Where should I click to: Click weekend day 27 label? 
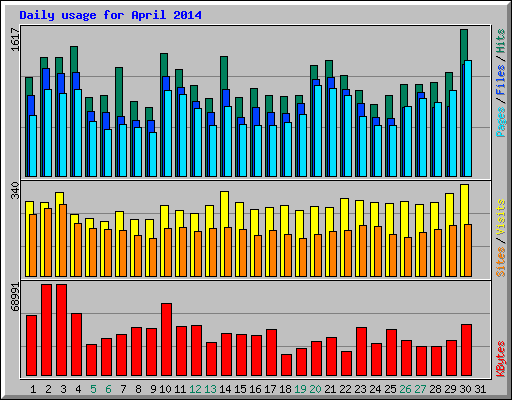pos(420,389)
